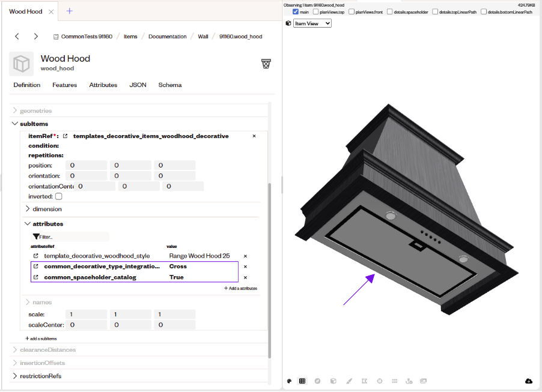This screenshot has height=392, width=542.
Task: Enable the details.spaceholder checkbox
Action: point(390,12)
